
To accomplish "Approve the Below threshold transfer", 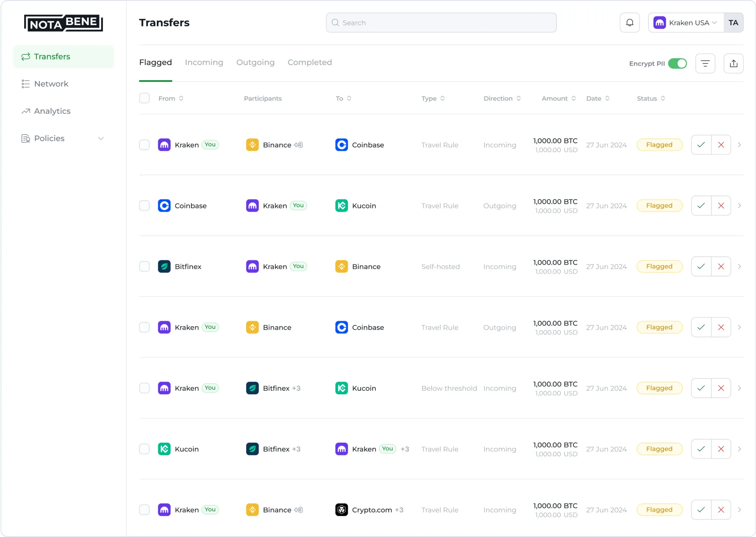I will 701,388.
